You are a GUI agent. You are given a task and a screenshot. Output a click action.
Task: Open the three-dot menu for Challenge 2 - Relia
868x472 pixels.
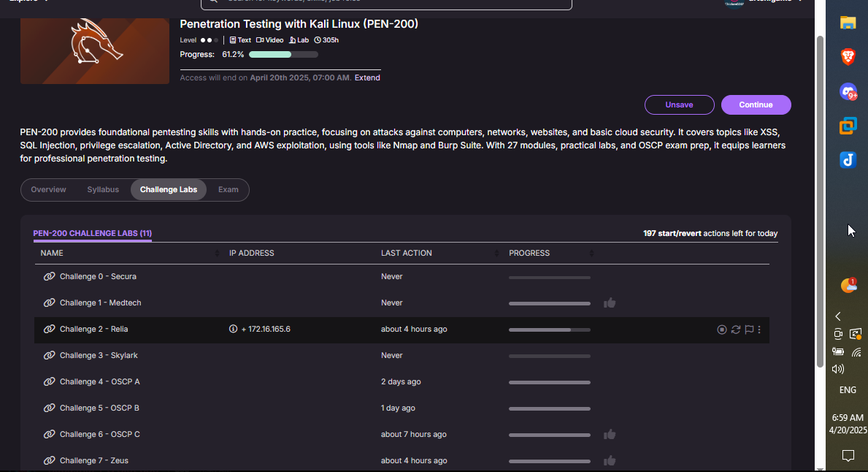pyautogui.click(x=759, y=330)
